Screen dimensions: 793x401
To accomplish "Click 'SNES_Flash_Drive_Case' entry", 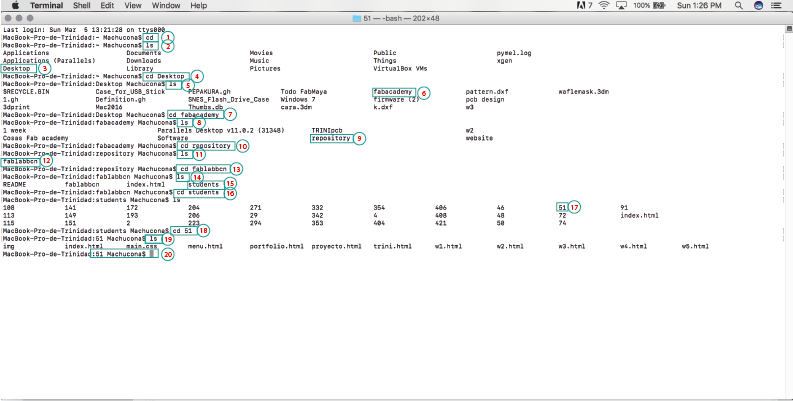I will tap(229, 100).
